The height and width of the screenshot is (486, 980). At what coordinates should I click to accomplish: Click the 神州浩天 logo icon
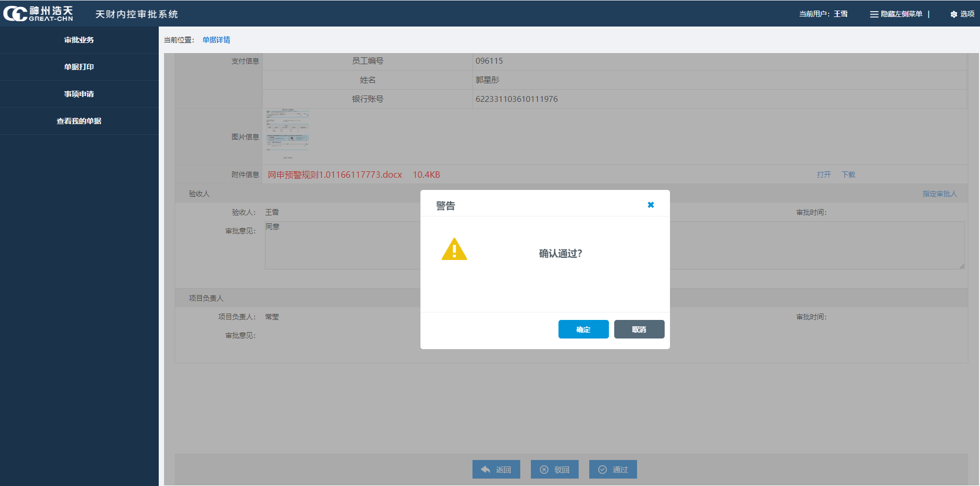pyautogui.click(x=16, y=14)
